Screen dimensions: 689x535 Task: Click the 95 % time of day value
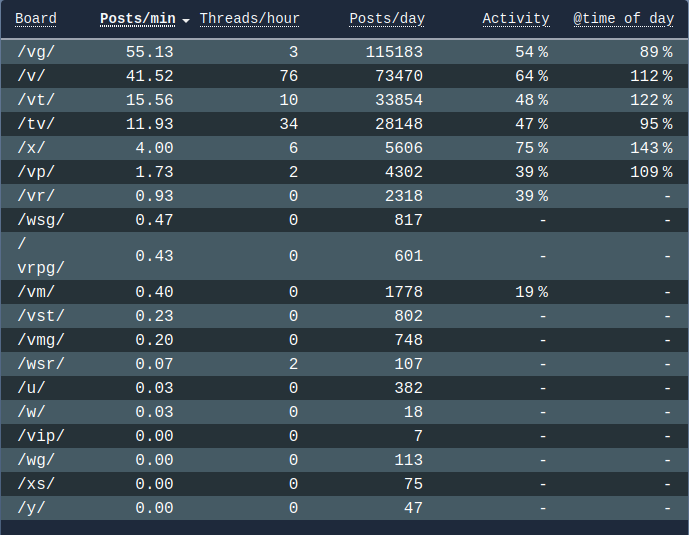(x=656, y=124)
